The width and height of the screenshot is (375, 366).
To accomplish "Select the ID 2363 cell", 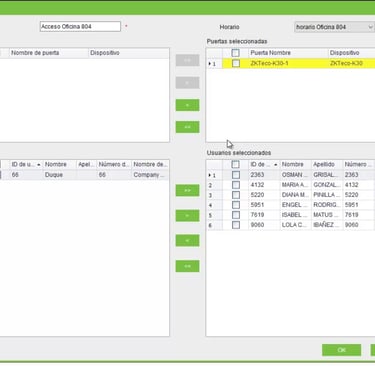I will pyautogui.click(x=264, y=175).
